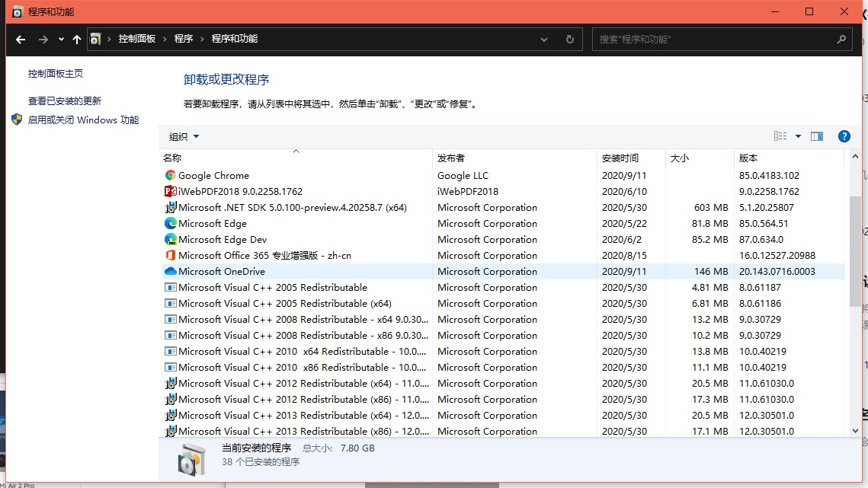The width and height of the screenshot is (868, 488).
Task: Open the 查看已安装的更新 link
Action: coord(65,101)
